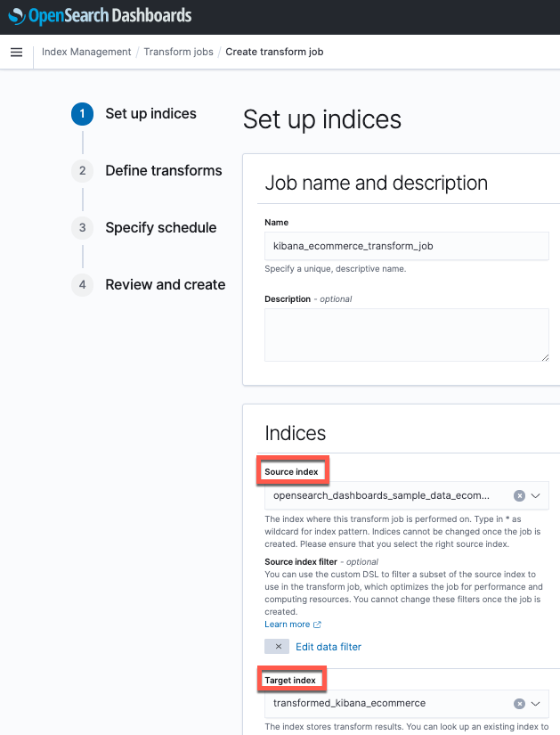The image size is (560, 735).
Task: Click the OpenSearch Dashboards logo
Action: (100, 16)
